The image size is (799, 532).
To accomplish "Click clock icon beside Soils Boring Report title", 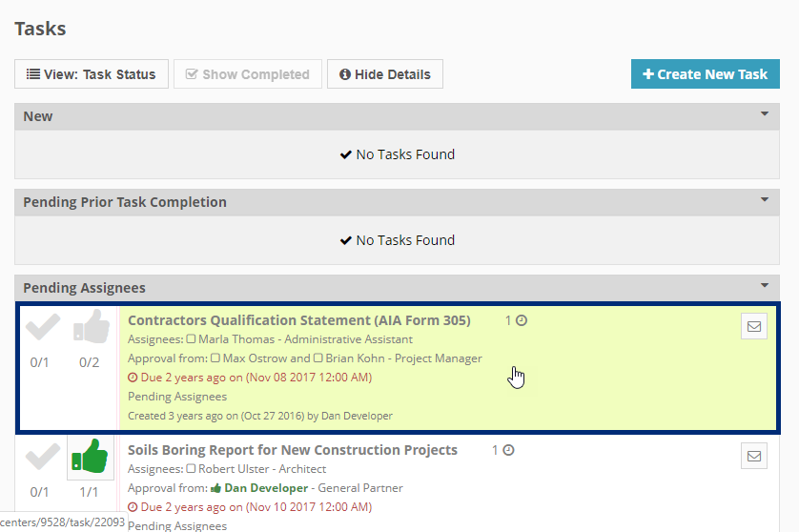I will (508, 450).
